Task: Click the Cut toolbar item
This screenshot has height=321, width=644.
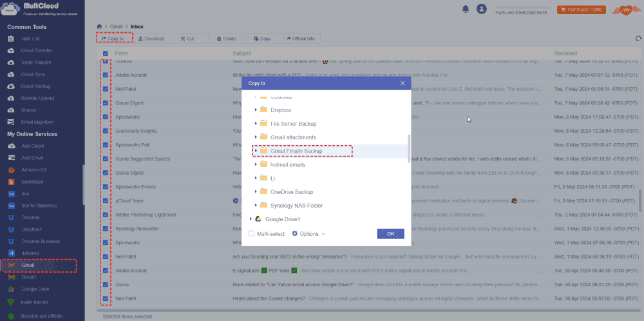Action: coord(187,39)
